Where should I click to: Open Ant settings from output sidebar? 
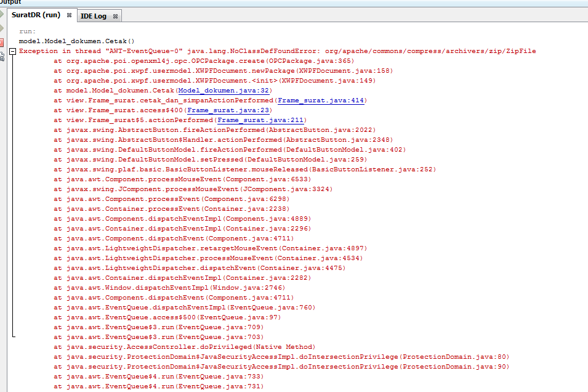pyautogui.click(x=4, y=55)
